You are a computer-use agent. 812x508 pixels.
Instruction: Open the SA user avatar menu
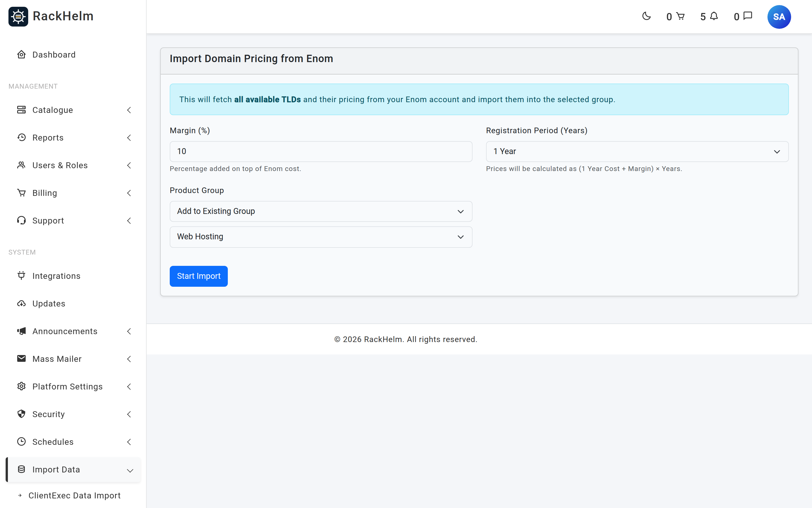click(779, 17)
